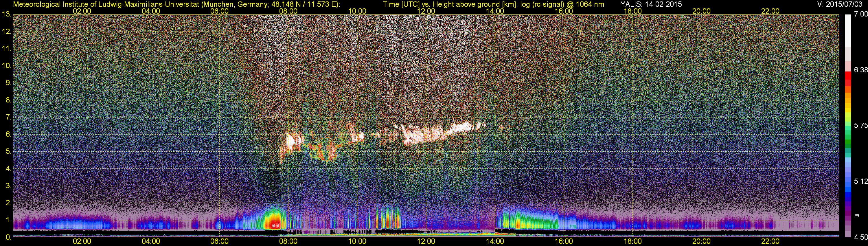The width and height of the screenshot is (868, 246).
Task: Click the 18:00 label on the bottom time axis
Action: (632, 242)
